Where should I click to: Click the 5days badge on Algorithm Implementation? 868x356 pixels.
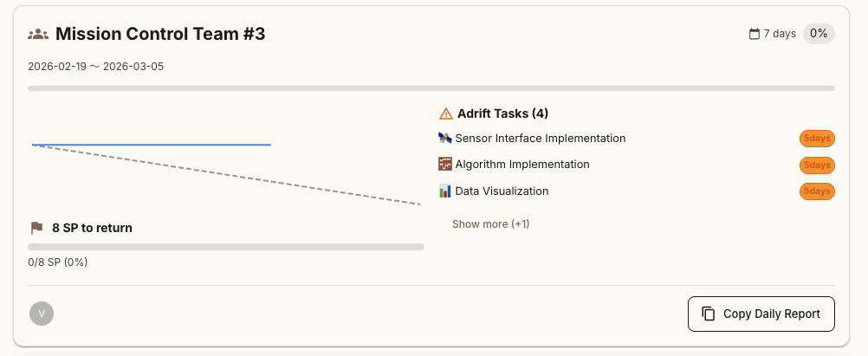[x=816, y=165]
